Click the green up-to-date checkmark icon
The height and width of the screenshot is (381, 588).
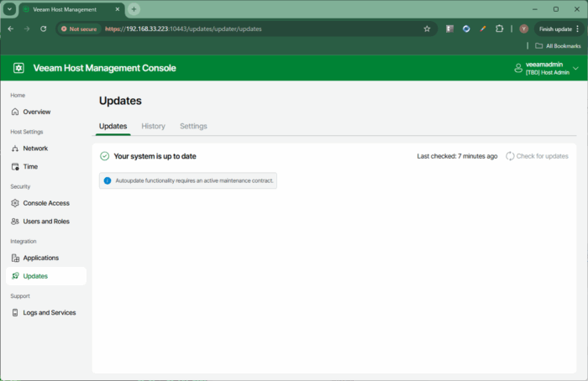pyautogui.click(x=105, y=156)
